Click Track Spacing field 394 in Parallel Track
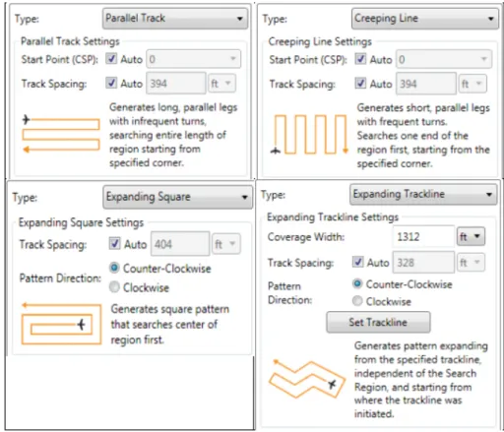The image size is (504, 432). point(176,84)
